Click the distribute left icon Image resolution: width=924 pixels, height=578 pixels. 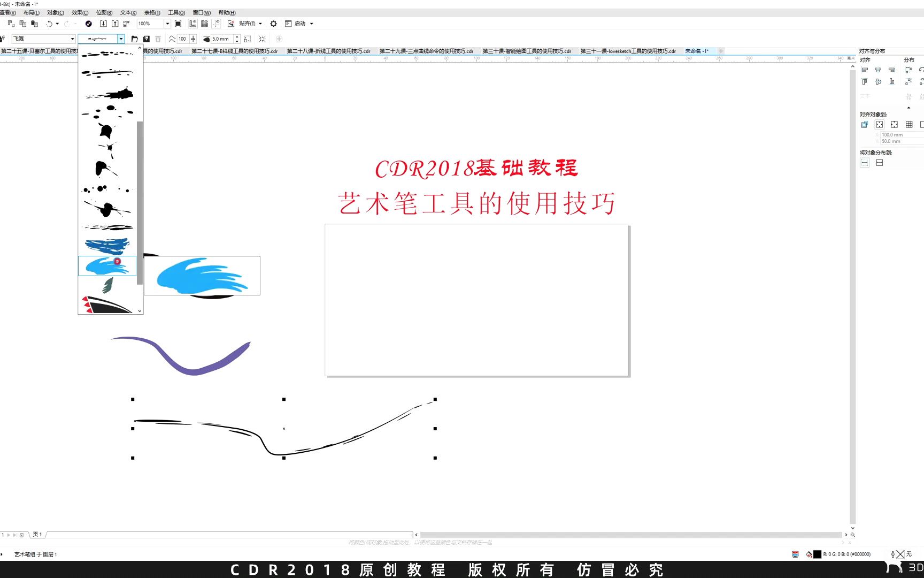click(908, 70)
